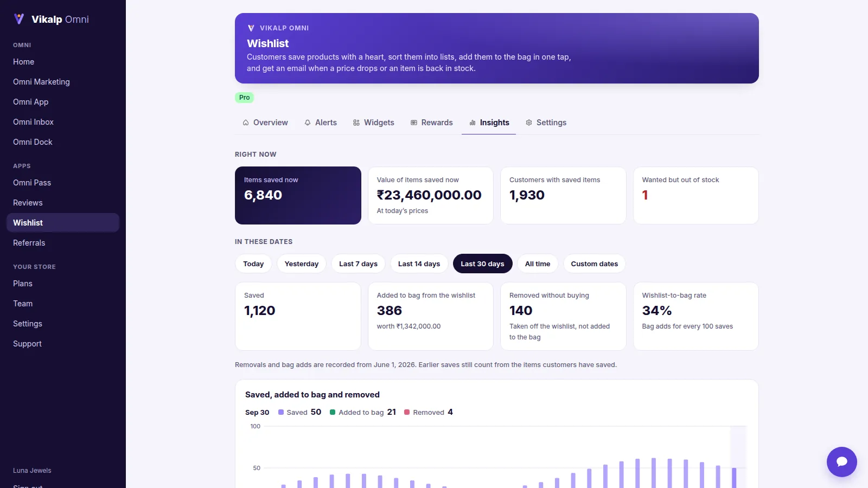Show All time data
Screen dimensions: 868x488
[x=538, y=264]
